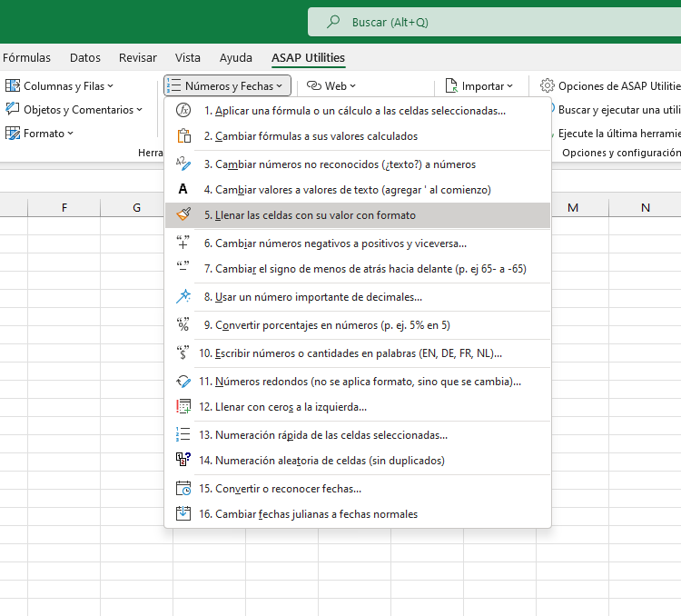Click the rounding arrow icon for item 11
The image size is (681, 616).
(x=183, y=382)
